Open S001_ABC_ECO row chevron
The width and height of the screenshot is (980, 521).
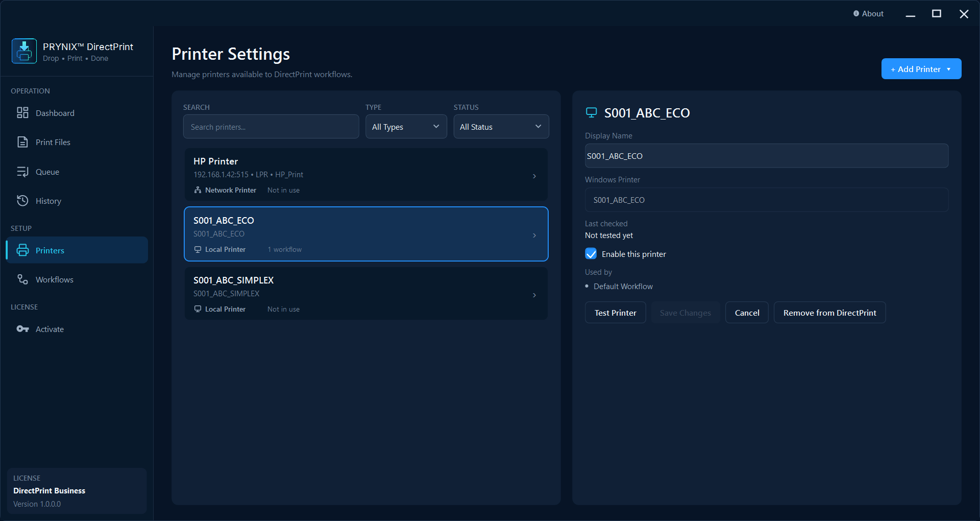534,235
